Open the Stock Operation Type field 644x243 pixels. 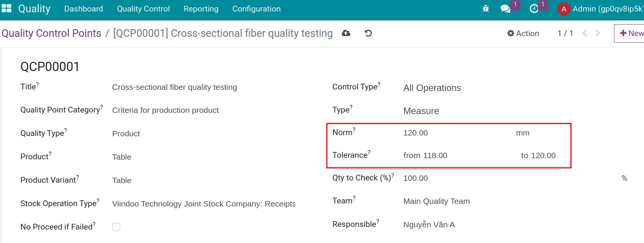(204, 204)
